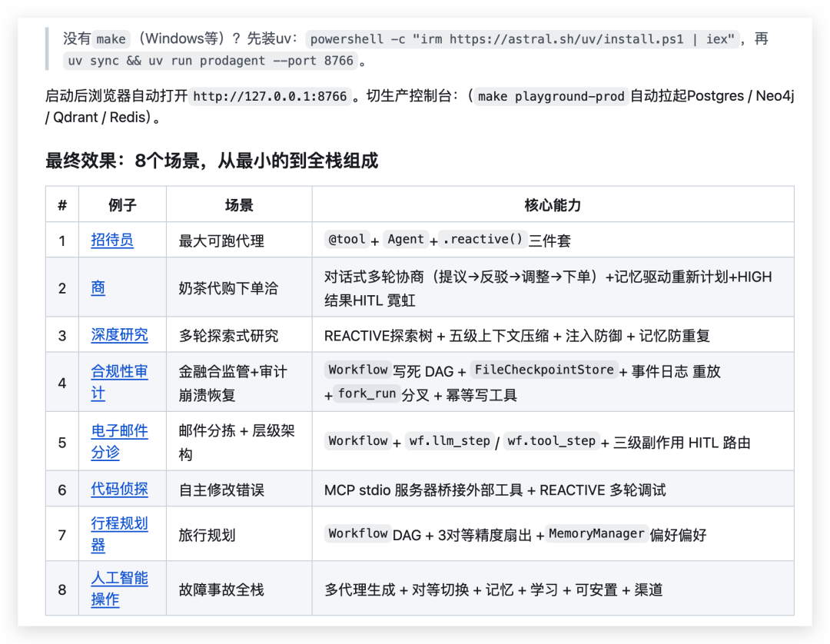830x644 pixels.
Task: Click the Workflow tag in row 7
Action: pyautogui.click(x=358, y=533)
